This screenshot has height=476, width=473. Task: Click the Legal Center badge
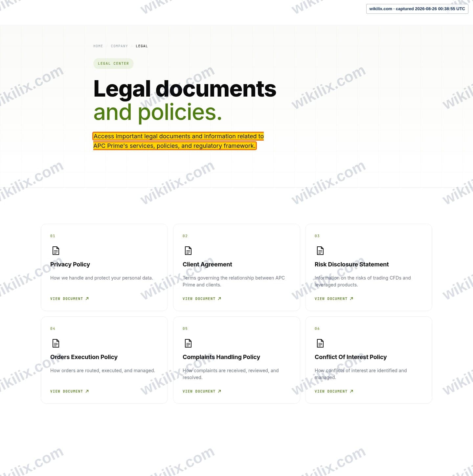pyautogui.click(x=113, y=63)
